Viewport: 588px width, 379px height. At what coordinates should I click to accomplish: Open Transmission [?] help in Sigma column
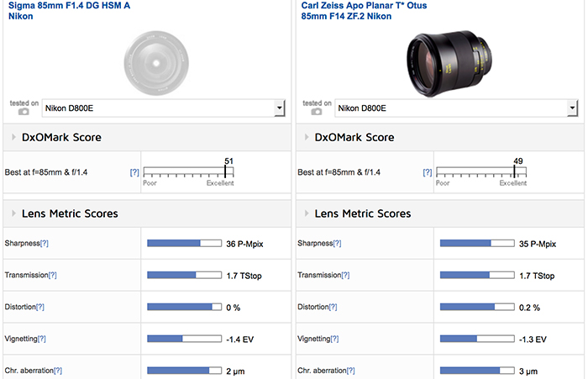(52, 275)
